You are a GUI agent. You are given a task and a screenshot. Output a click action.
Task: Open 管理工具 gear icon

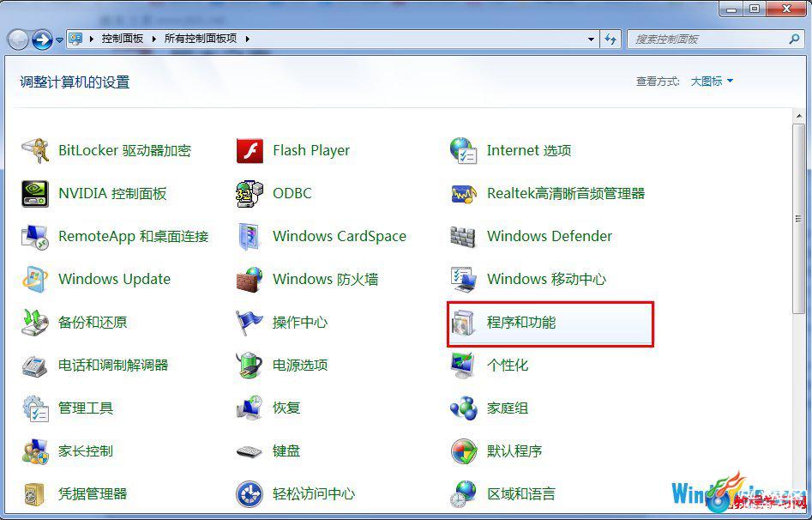pyautogui.click(x=34, y=408)
